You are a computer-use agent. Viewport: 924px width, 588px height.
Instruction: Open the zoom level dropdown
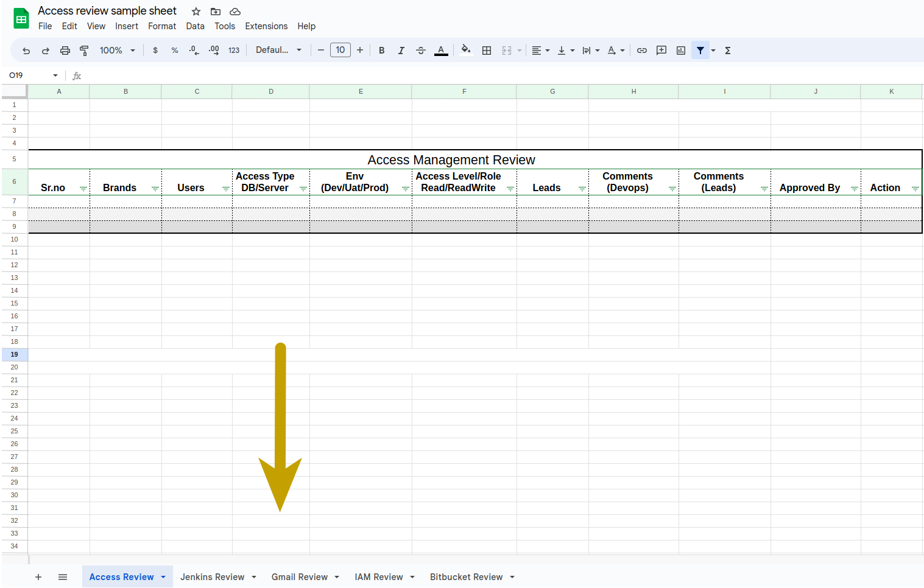pos(117,51)
